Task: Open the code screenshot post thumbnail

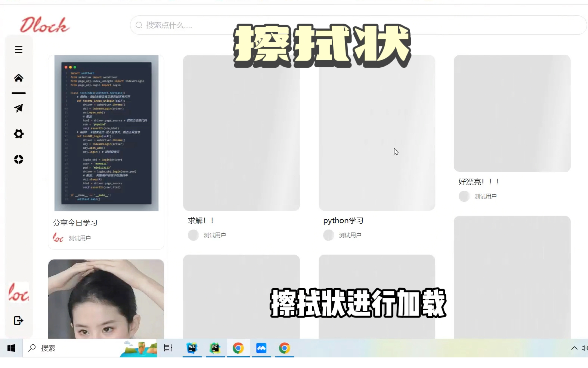Action: (x=106, y=133)
